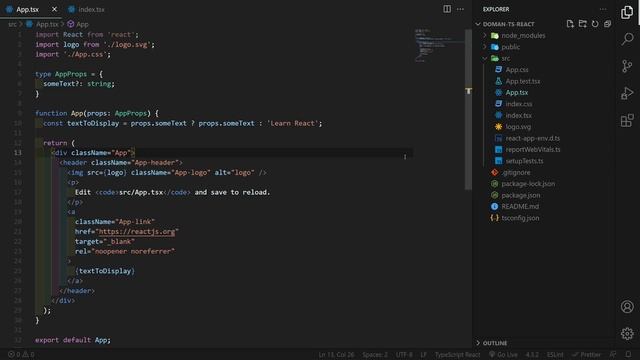Expand the OUTLINE panel
This screenshot has width=640, height=360.
coord(495,343)
